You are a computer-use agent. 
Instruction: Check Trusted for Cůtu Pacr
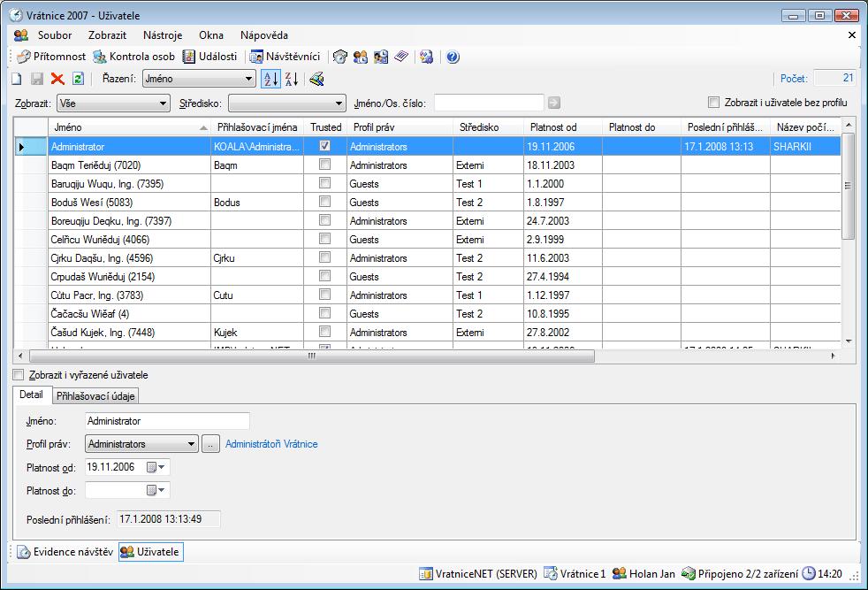pyautogui.click(x=325, y=295)
